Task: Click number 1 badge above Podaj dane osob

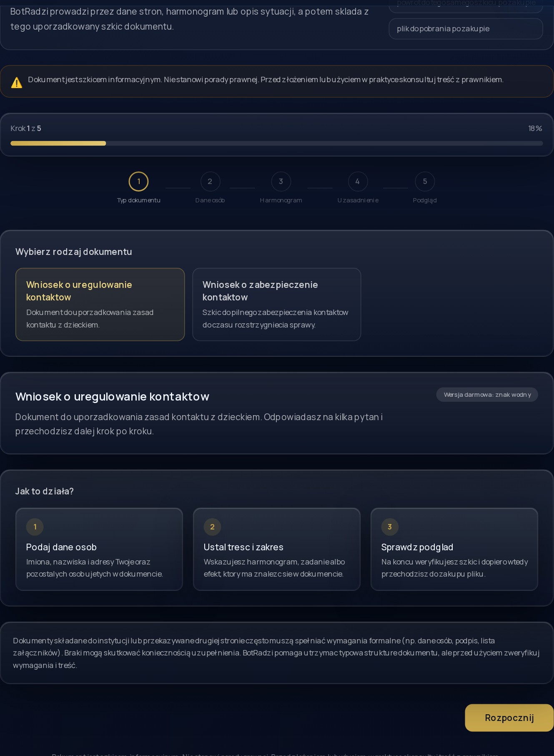Action: click(x=35, y=527)
